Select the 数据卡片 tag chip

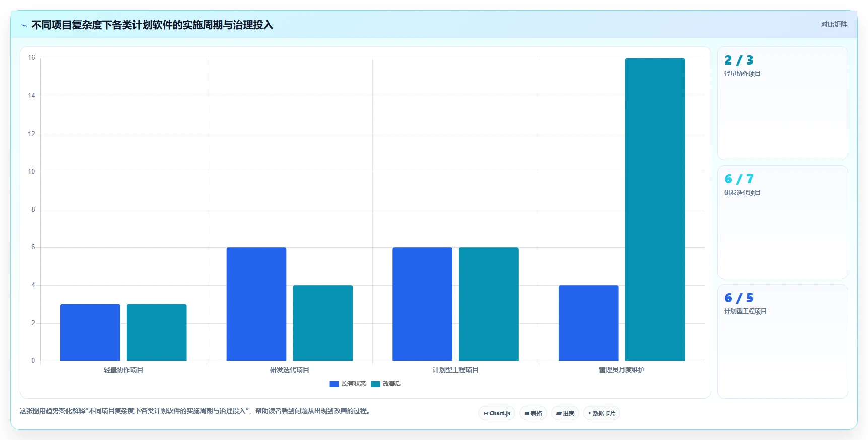[602, 413]
